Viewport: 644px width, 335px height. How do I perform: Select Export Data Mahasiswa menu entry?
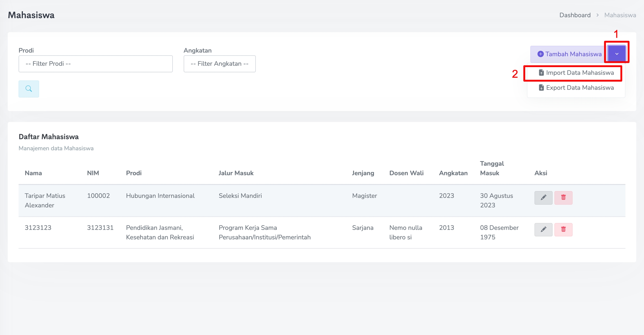point(580,88)
